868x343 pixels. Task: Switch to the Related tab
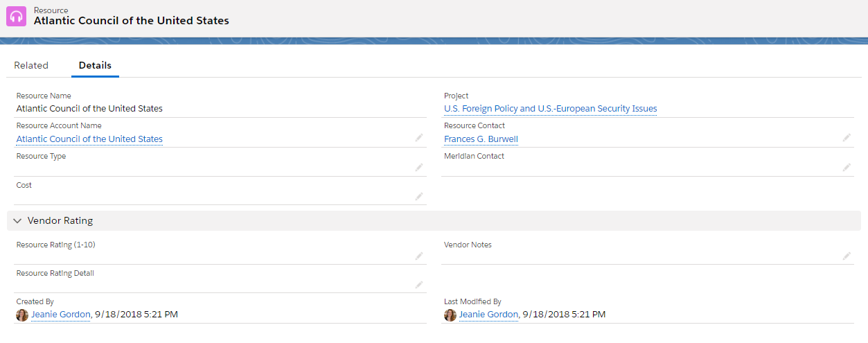(x=31, y=65)
